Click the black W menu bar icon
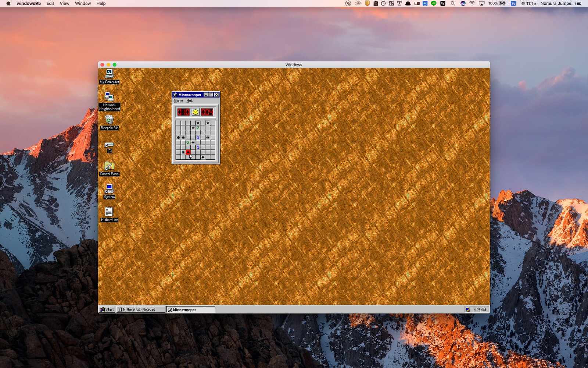Screen dimensions: 588x368 [443, 3]
